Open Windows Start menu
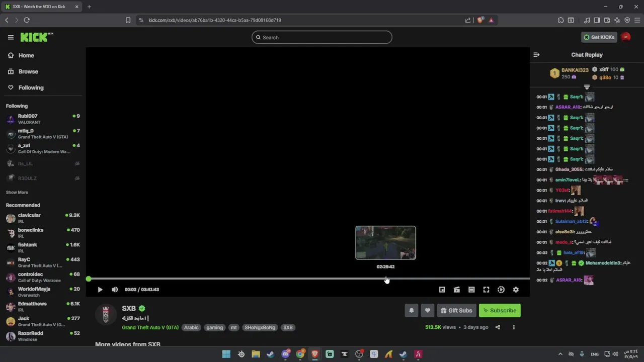The image size is (644, 362). pos(226,354)
